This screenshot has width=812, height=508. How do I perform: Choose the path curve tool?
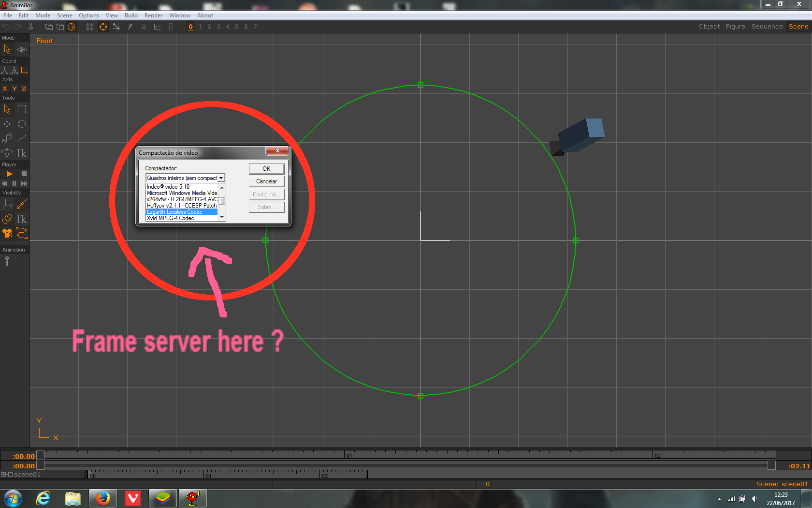(22, 139)
